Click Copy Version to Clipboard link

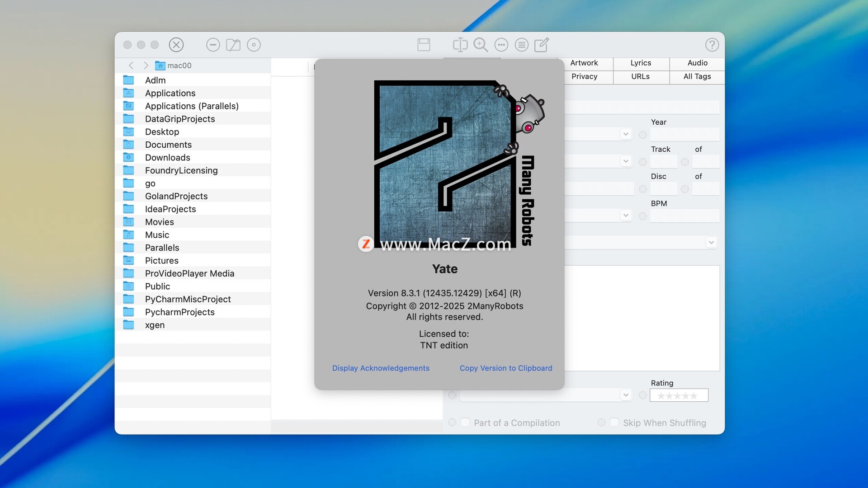[505, 368]
